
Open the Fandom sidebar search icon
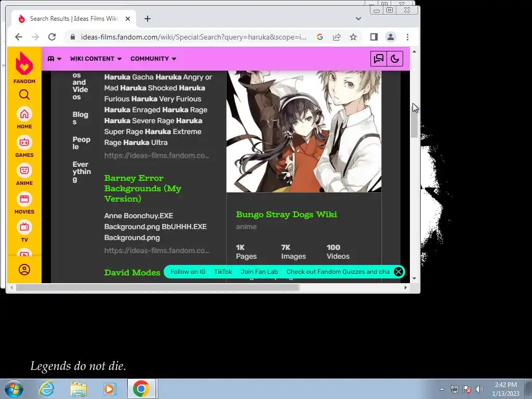click(24, 95)
